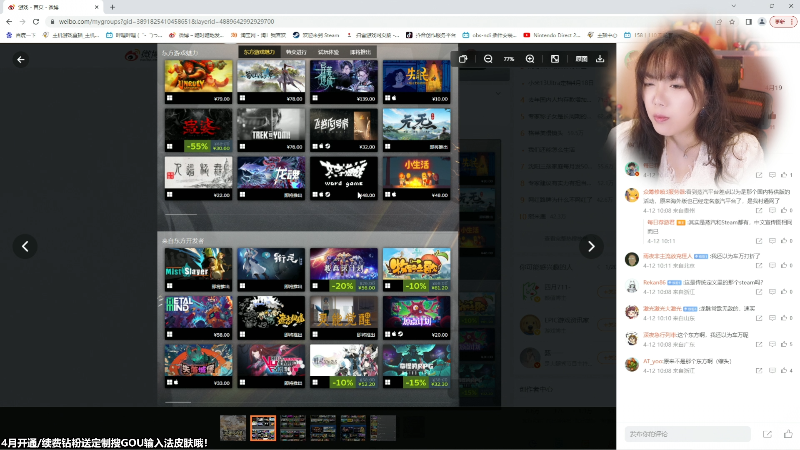Open the browser three-dot menu
The height and width of the screenshot is (450, 800).
(792, 21)
